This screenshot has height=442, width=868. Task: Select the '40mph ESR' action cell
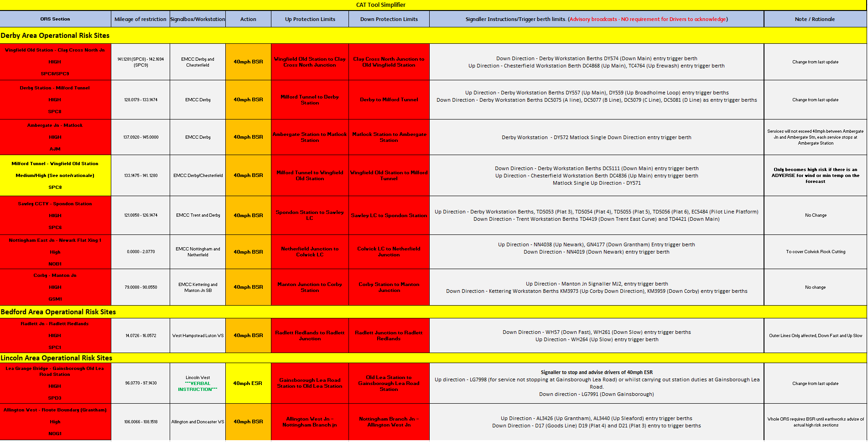pyautogui.click(x=248, y=384)
